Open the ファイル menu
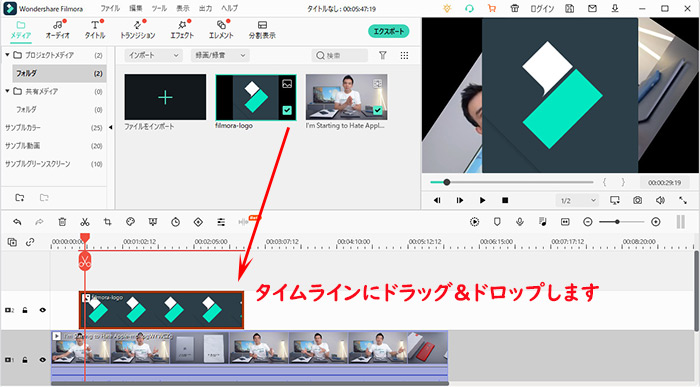Screen dimensions: 700x387 coord(110,8)
